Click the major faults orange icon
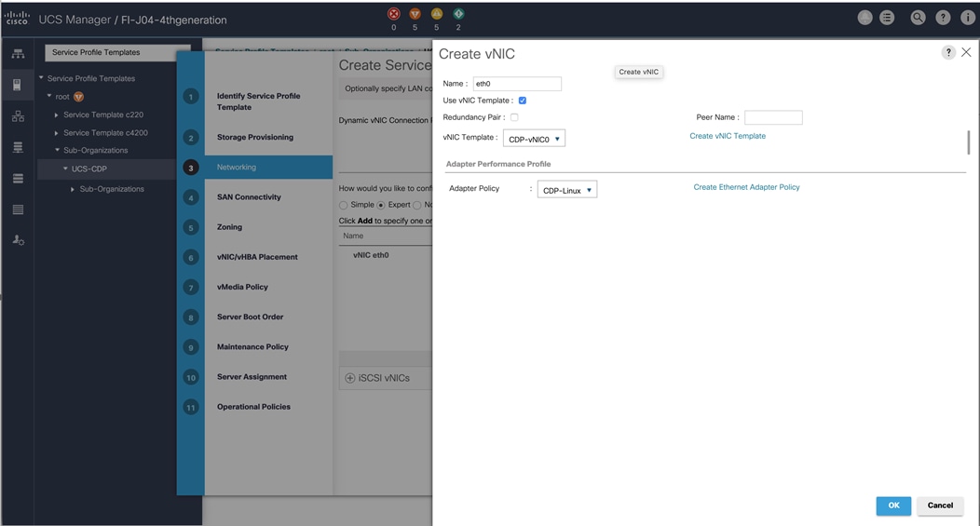 (x=415, y=14)
